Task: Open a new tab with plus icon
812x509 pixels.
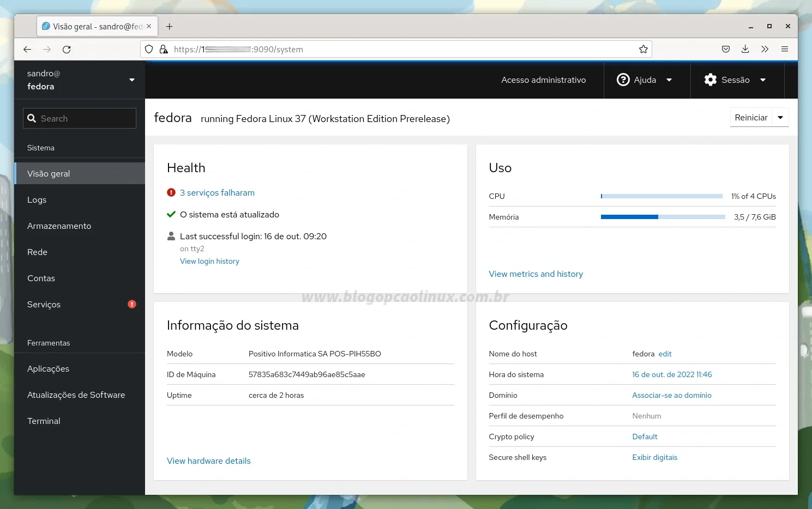Action: (170, 26)
